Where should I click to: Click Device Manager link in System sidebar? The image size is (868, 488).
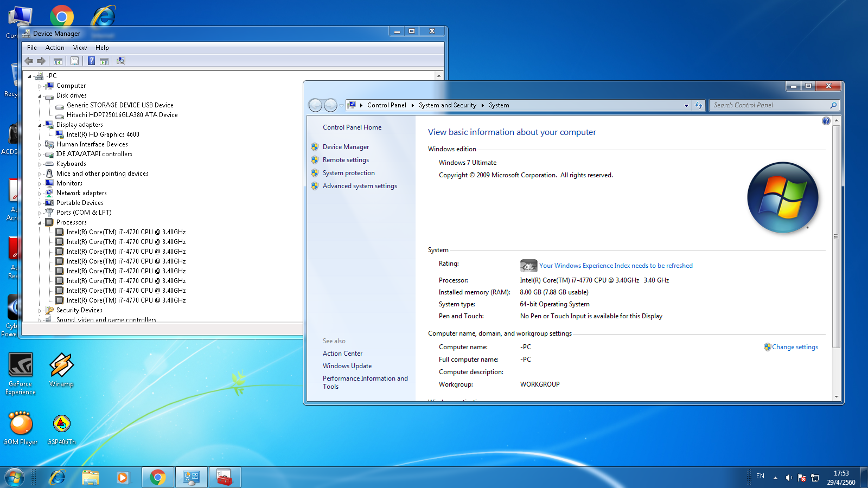click(x=346, y=147)
